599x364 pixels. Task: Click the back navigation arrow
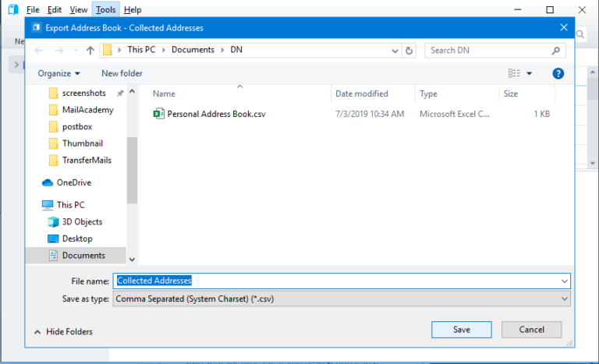40,51
